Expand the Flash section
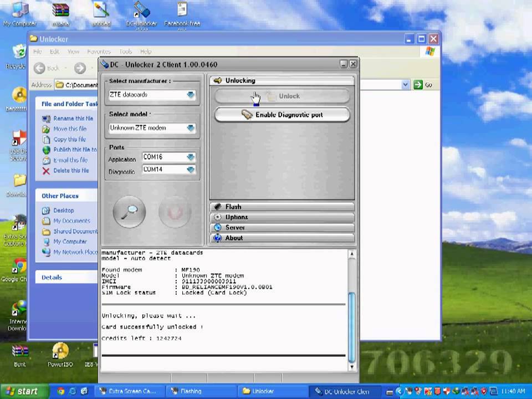Screen dimensions: 532x399 point(282,207)
